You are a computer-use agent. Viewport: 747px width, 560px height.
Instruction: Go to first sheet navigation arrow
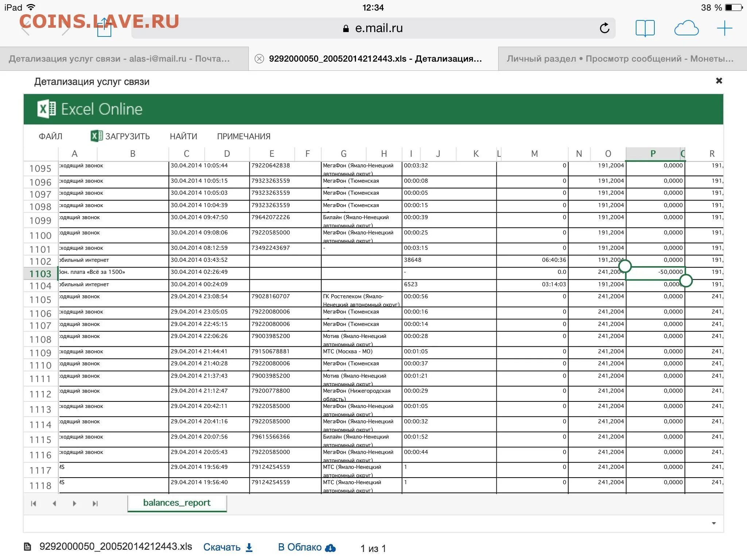tap(34, 503)
